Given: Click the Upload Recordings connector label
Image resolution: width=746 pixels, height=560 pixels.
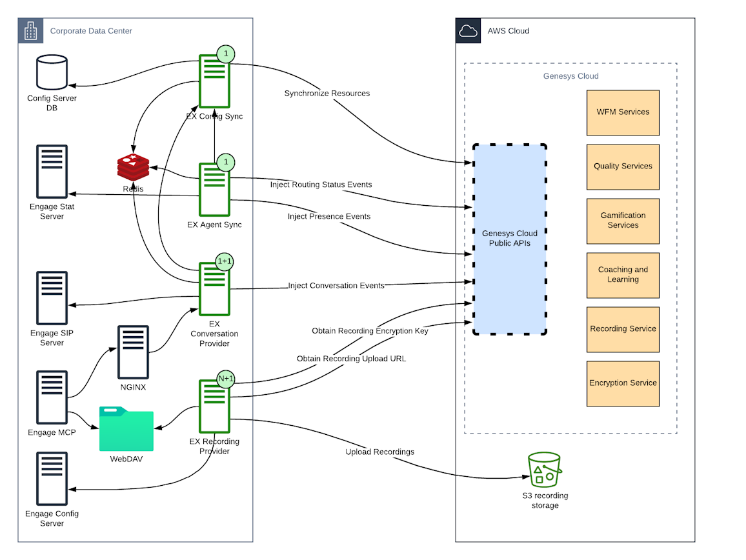Looking at the screenshot, I should pos(379,452).
